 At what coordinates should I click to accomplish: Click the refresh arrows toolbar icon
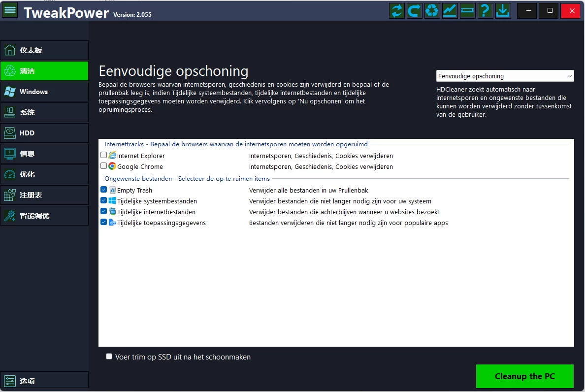pyautogui.click(x=396, y=10)
